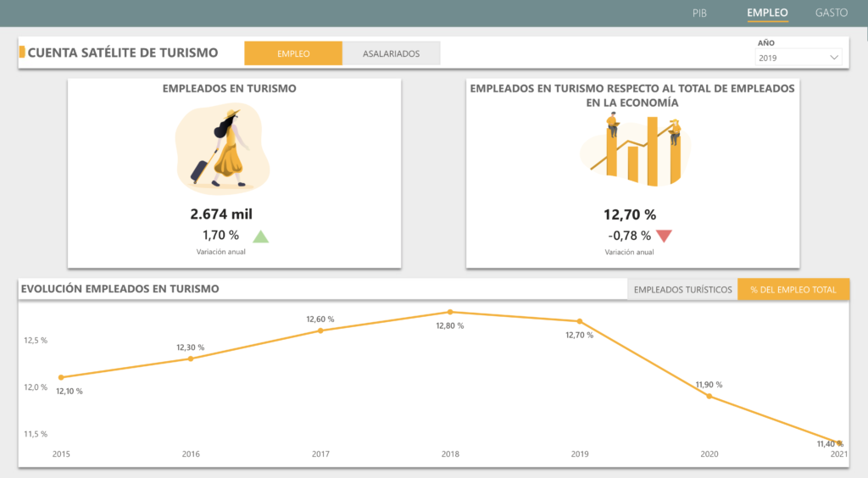Select the 2020 point showing 11,90 %
Viewport: 868px width, 478px height.
coord(709,396)
